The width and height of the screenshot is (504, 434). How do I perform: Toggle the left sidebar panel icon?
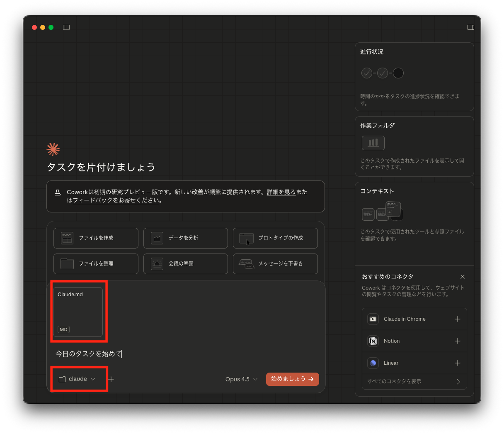(x=66, y=27)
